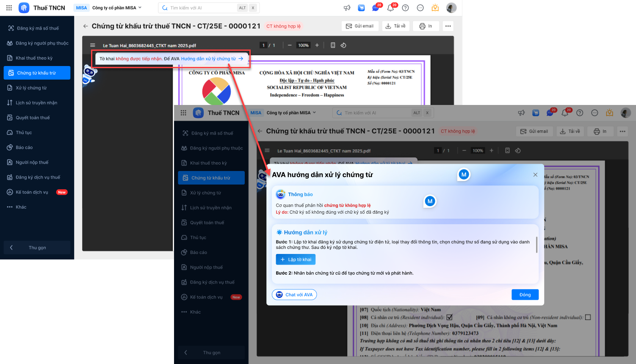Rotate the PDF in the background window

(343, 45)
